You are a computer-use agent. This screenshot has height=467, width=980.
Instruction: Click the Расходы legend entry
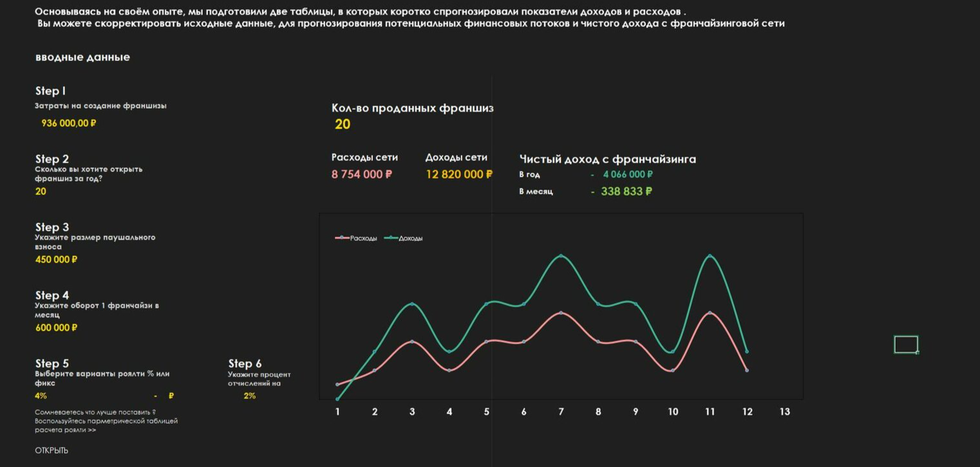pos(356,238)
